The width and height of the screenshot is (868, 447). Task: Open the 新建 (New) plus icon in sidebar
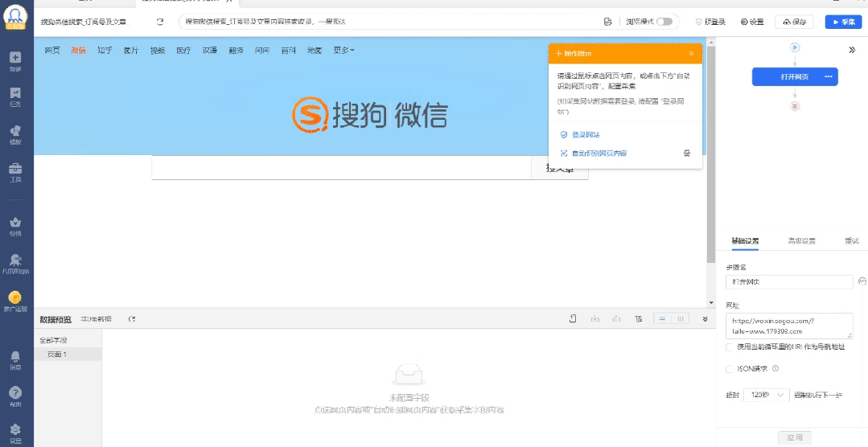15,57
